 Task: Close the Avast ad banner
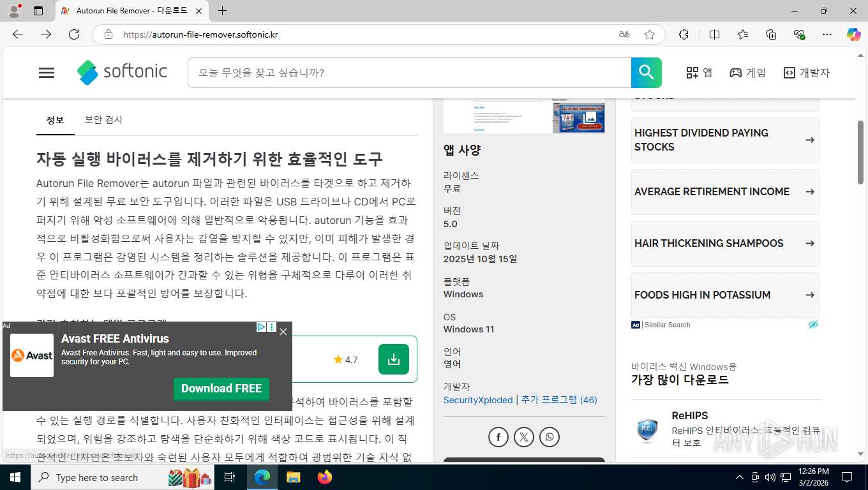pos(283,332)
